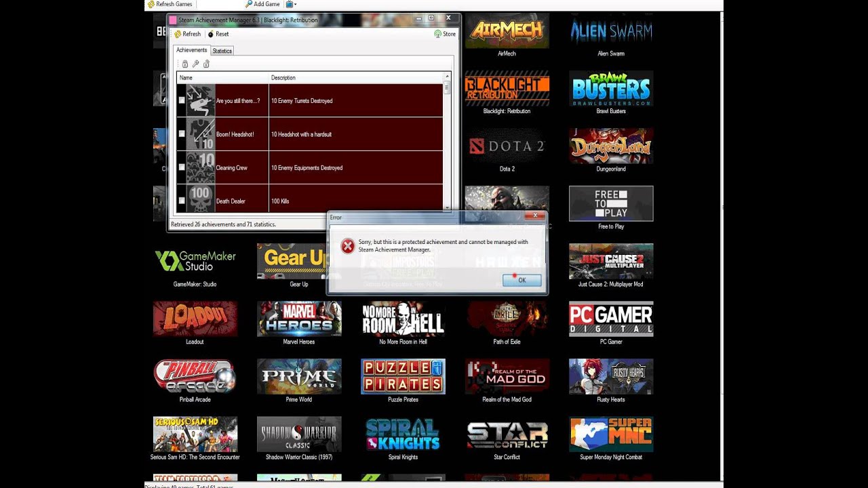Click the unlock all achievements icon
This screenshot has width=868, height=488.
point(206,64)
